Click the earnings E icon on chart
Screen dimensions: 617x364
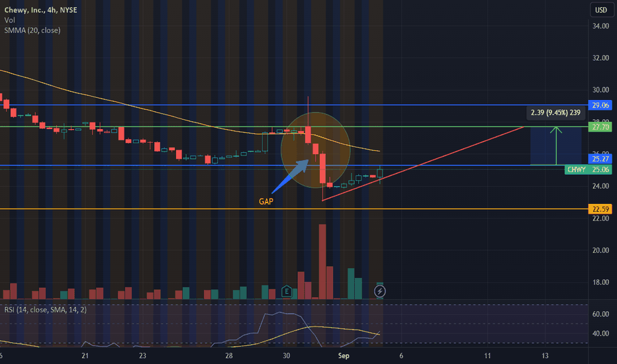[x=287, y=292]
